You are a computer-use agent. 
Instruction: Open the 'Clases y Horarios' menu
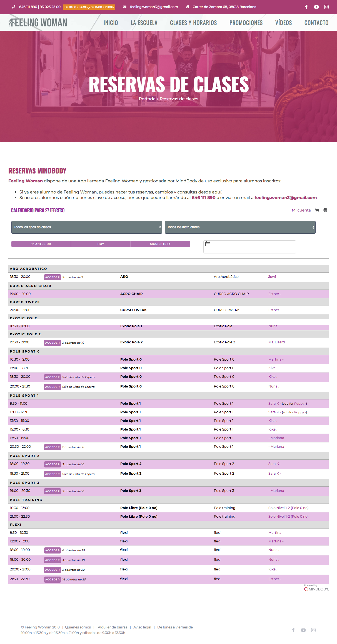click(193, 23)
